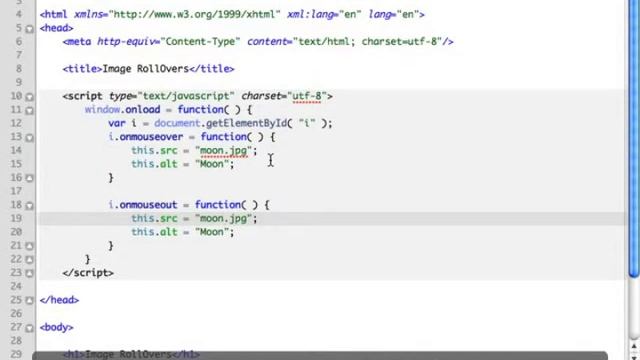
Task: Click "i.onmouseover" on line 13
Action: point(146,137)
